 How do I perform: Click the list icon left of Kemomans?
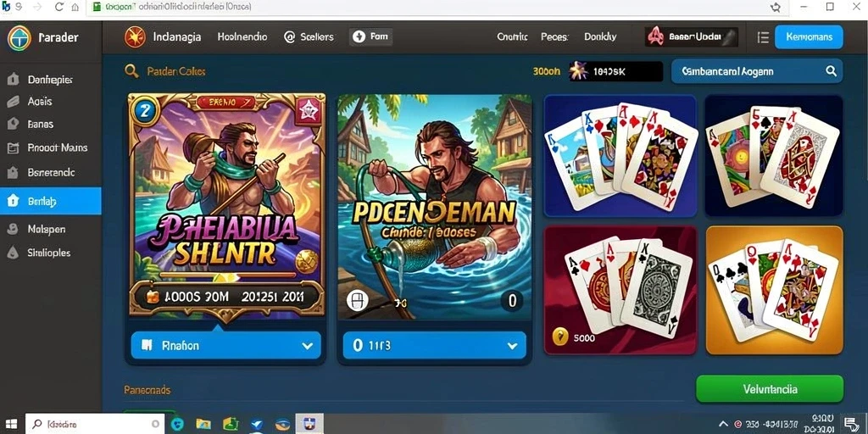pyautogui.click(x=763, y=37)
